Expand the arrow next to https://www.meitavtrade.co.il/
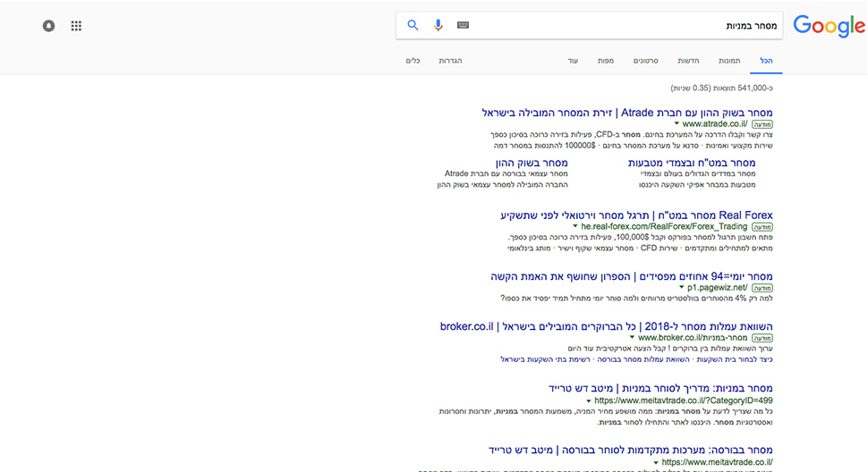This screenshot has height=472, width=868. pos(656,462)
